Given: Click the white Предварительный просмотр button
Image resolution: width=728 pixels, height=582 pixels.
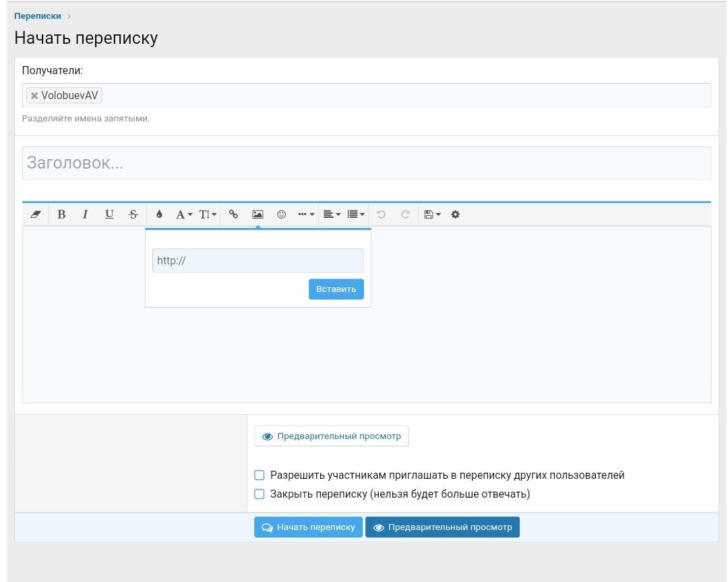Looking at the screenshot, I should point(332,436).
